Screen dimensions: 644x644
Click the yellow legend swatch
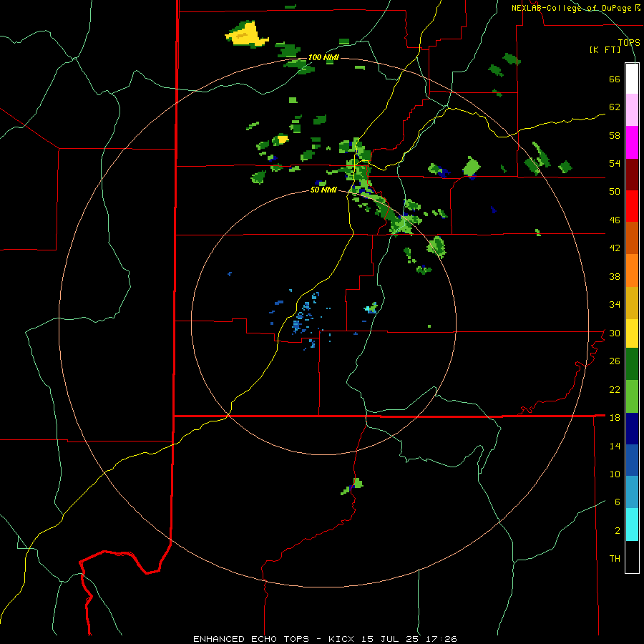632,333
